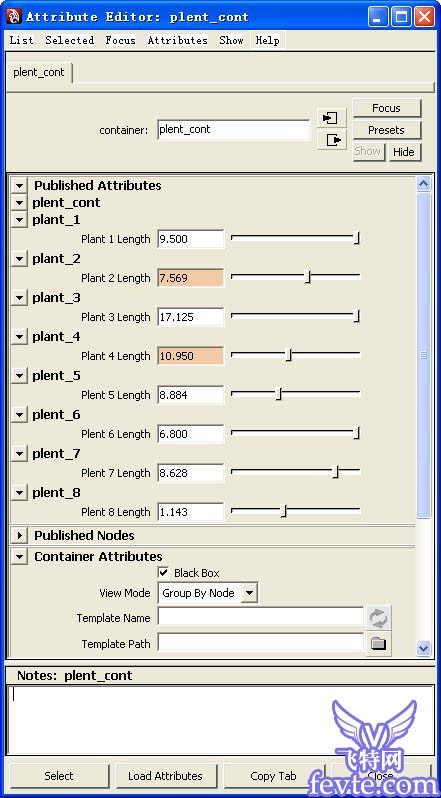Click the Plent 8 Length value field
Image resolution: width=441 pixels, height=798 pixels.
(x=191, y=512)
